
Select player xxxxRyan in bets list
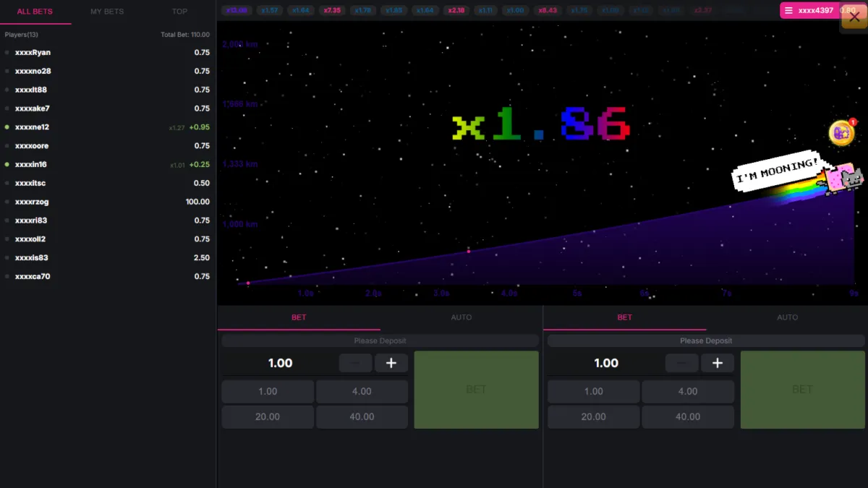(108, 53)
